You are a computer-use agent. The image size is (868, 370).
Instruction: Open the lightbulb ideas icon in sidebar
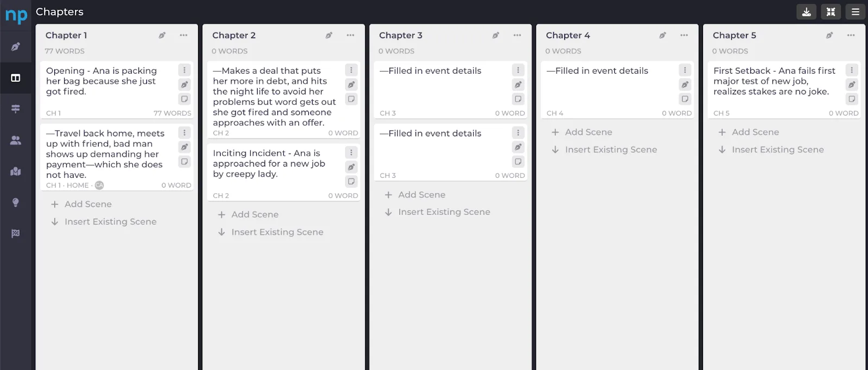16,202
